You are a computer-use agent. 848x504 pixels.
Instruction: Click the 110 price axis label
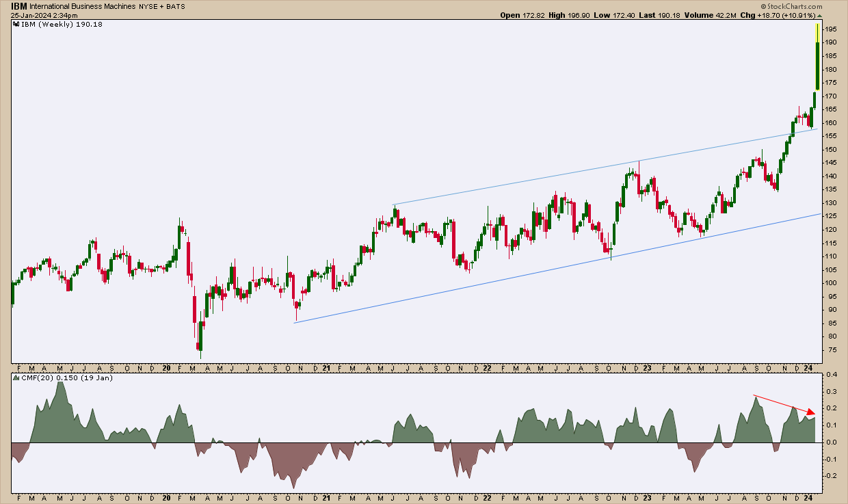830,256
